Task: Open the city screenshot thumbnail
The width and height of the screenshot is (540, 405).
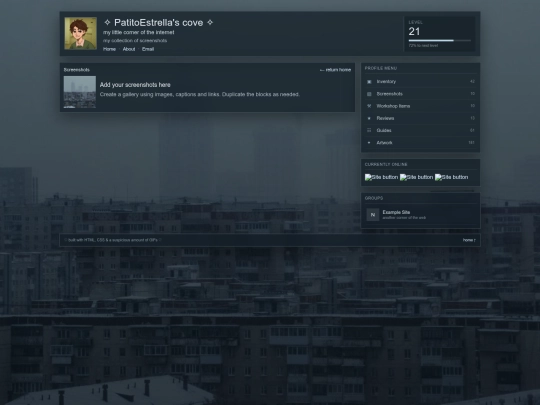Action: (80, 92)
